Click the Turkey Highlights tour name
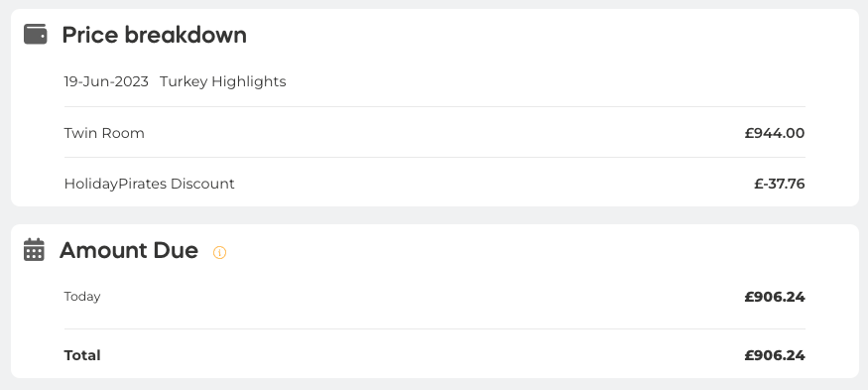The image size is (868, 390). (x=223, y=81)
